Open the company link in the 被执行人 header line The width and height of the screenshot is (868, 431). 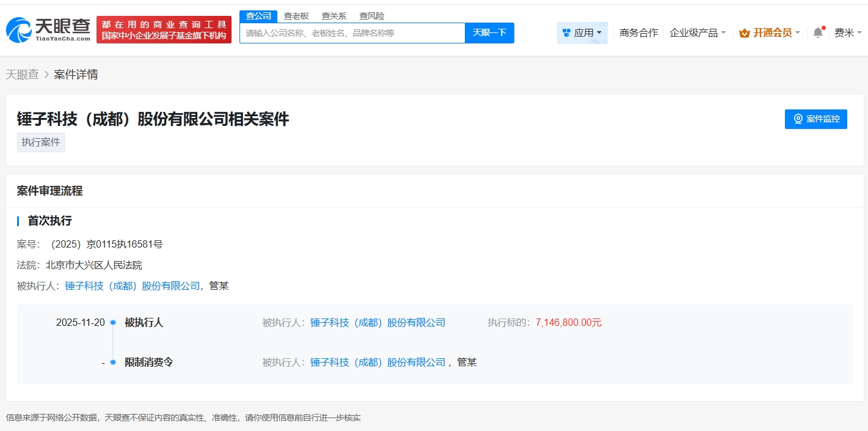pyautogui.click(x=133, y=286)
